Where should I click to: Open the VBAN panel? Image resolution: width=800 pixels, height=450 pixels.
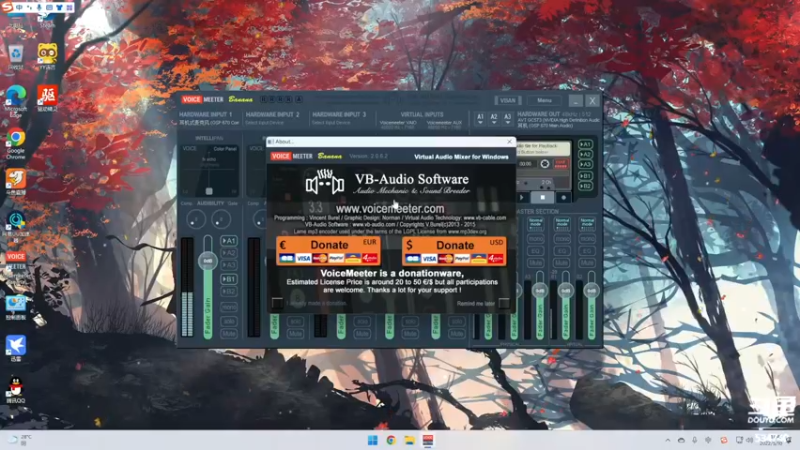click(x=508, y=101)
